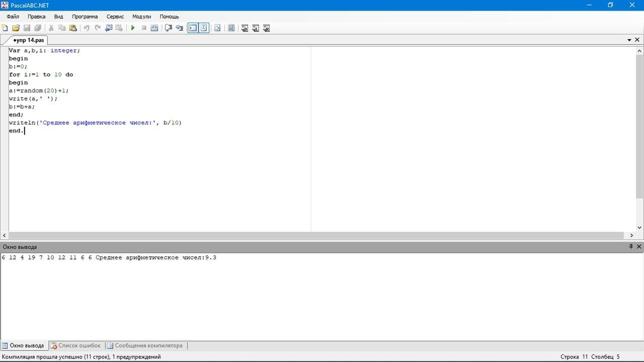Cut selection with the scissors icon

[51, 28]
